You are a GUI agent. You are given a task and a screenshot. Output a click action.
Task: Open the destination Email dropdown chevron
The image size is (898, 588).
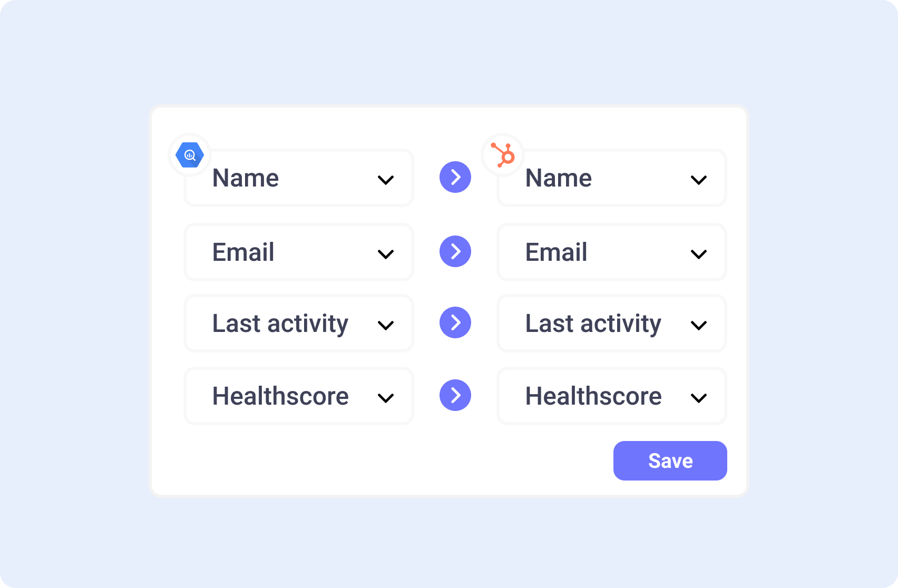(x=699, y=254)
